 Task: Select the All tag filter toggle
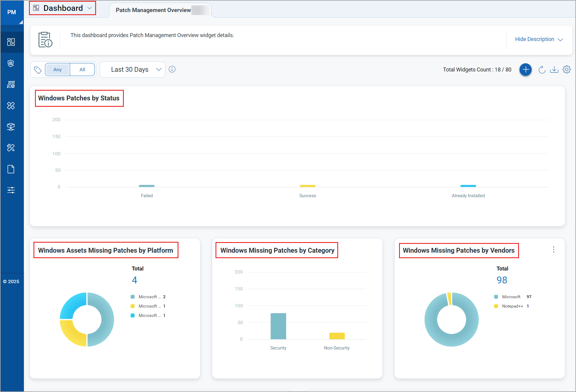(82, 70)
